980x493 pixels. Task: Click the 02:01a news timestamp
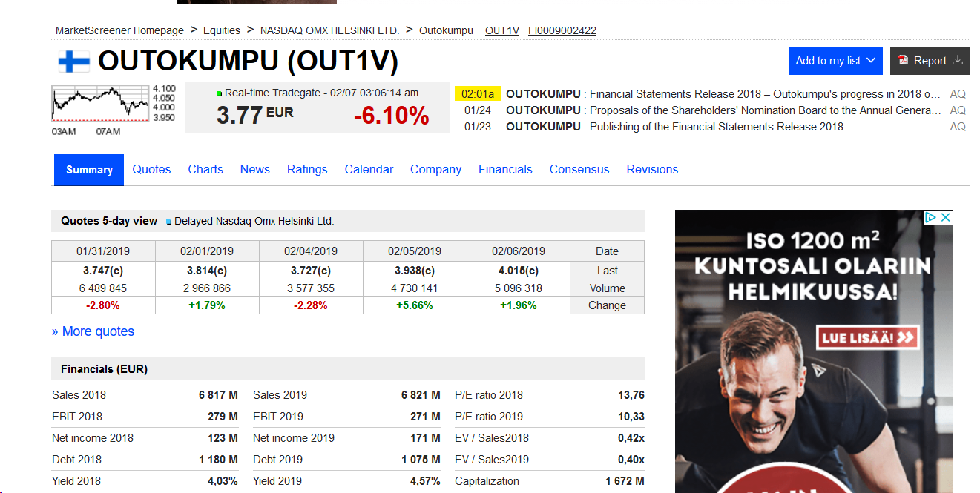click(478, 94)
